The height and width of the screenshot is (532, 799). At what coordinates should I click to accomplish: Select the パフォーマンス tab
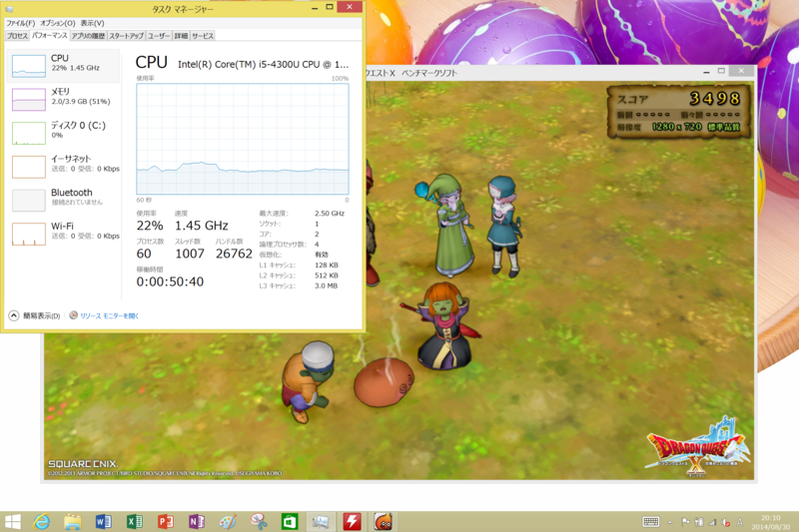tap(49, 36)
